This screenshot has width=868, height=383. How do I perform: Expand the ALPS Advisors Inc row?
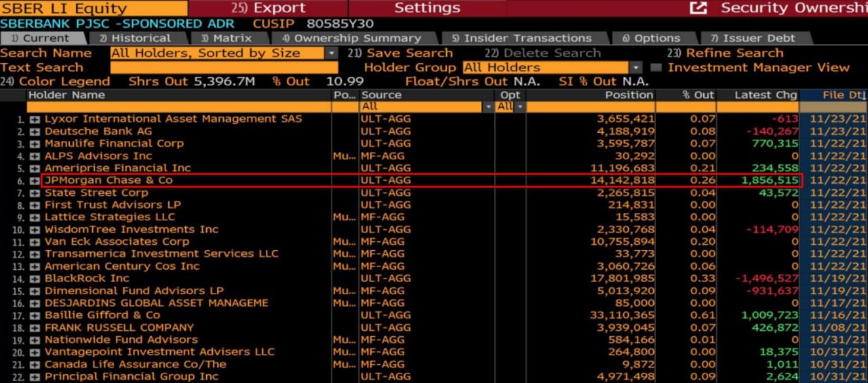pos(35,156)
